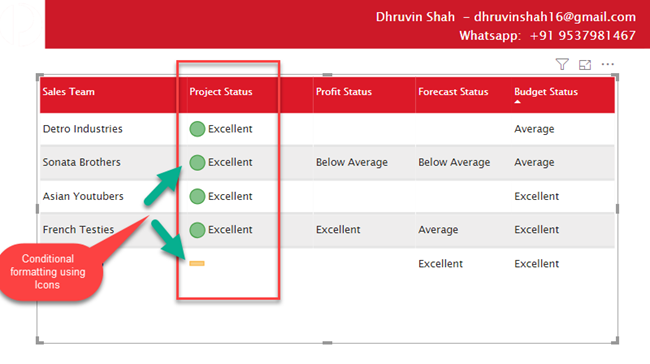Select the Asian Youtubers cell
The height and width of the screenshot is (364, 650).
83,196
